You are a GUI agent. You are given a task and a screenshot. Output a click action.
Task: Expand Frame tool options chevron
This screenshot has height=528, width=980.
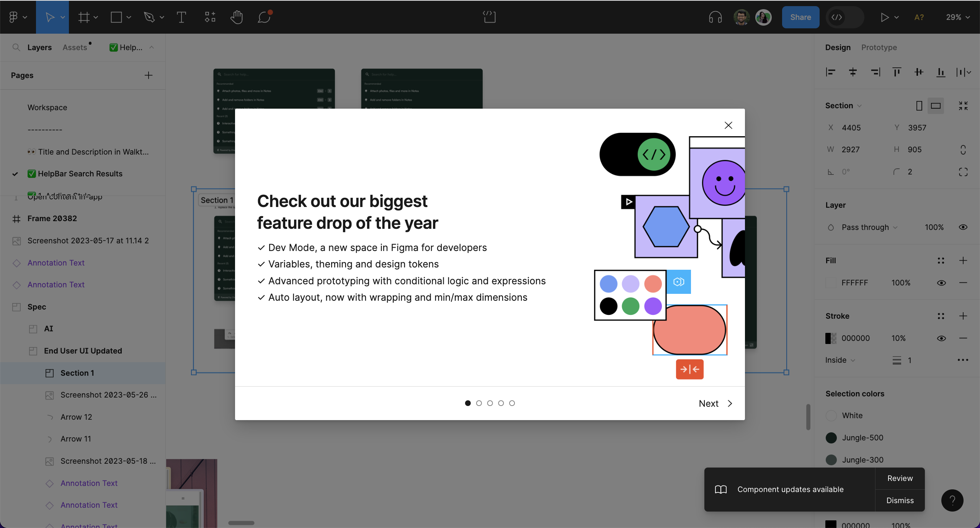tap(96, 17)
